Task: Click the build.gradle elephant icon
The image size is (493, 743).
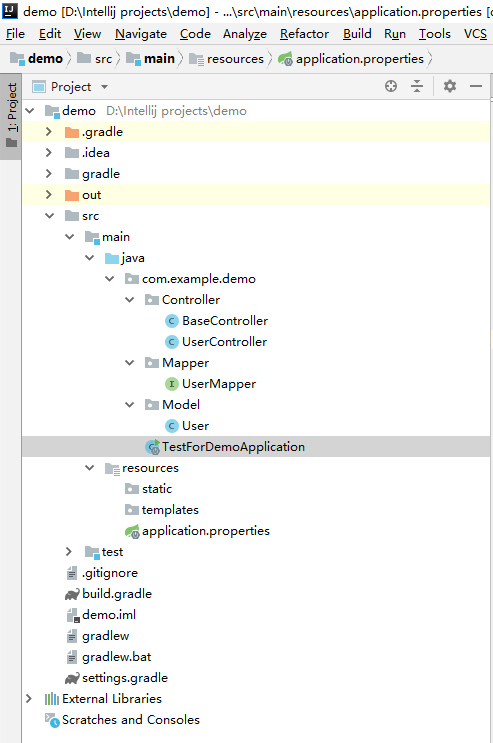Action: 72,594
